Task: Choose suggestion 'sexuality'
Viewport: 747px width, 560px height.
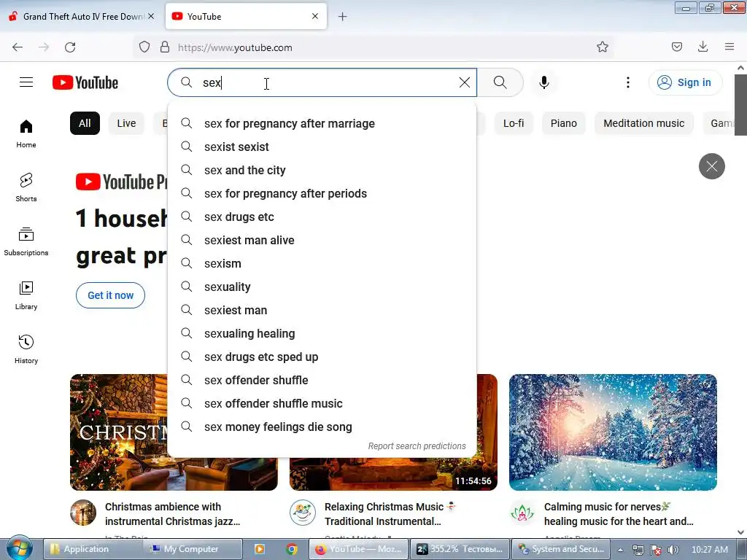Action: [x=322, y=287]
